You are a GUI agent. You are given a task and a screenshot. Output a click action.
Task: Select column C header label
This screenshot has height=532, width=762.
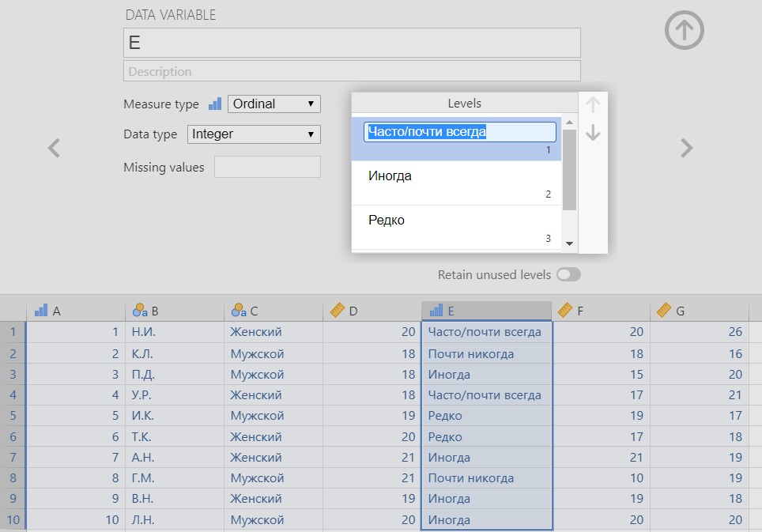pos(255,311)
